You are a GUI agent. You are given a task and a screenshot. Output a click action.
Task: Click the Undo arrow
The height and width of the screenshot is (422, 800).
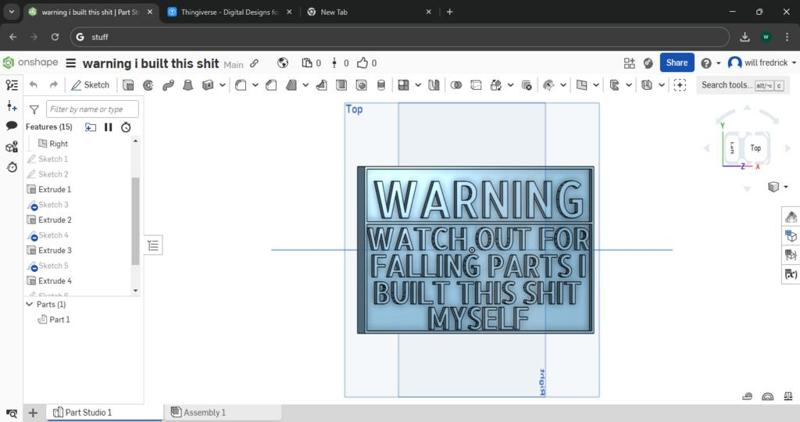33,85
